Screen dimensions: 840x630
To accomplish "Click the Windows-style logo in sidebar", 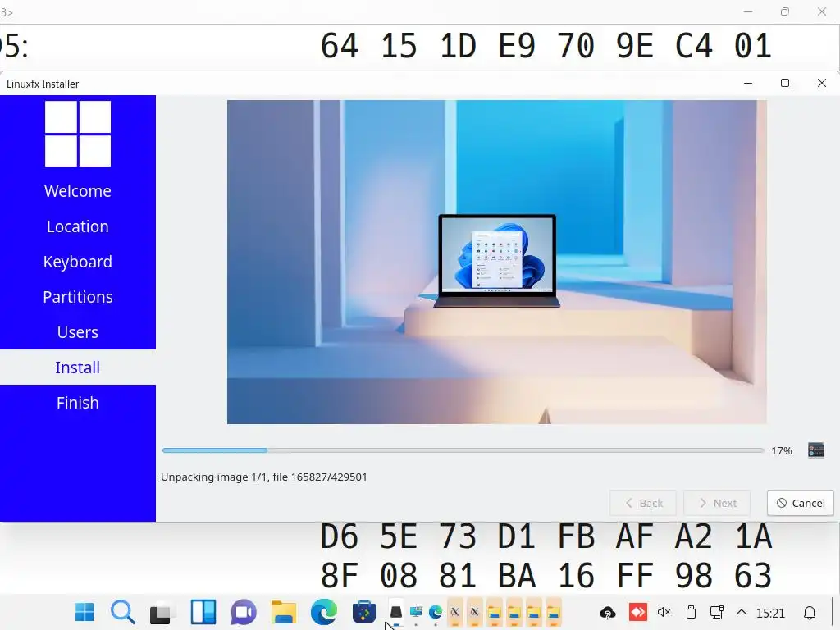I will [78, 134].
